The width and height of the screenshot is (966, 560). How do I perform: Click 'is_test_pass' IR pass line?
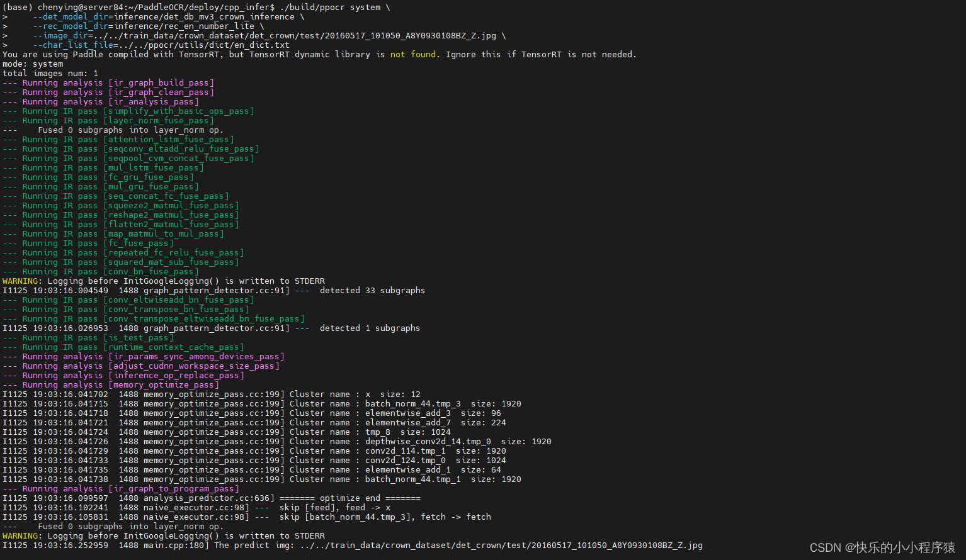(88, 338)
